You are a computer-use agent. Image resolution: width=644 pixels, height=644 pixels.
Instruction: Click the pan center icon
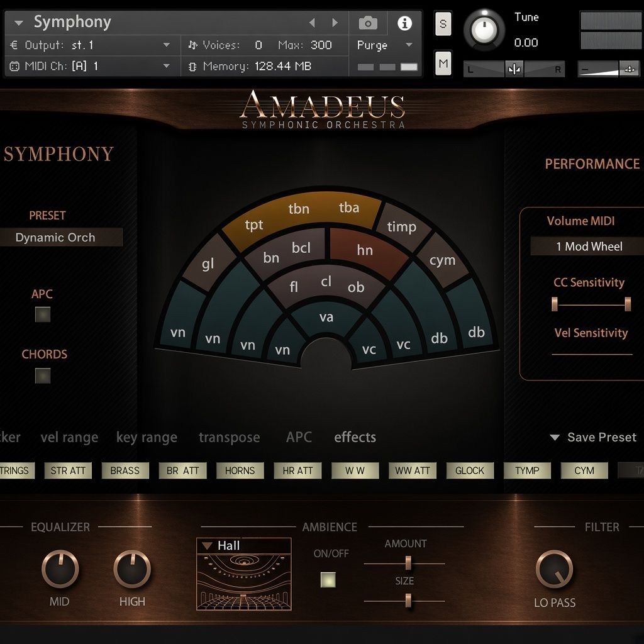pos(514,69)
